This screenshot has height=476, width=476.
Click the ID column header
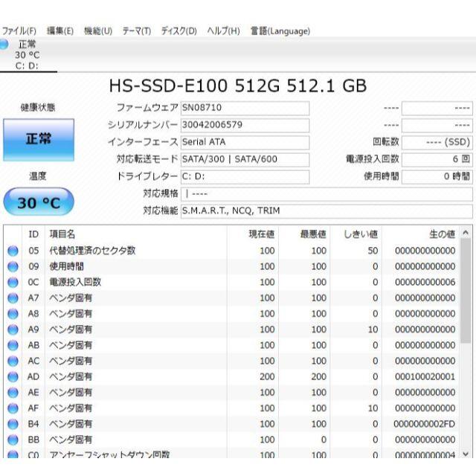33,234
